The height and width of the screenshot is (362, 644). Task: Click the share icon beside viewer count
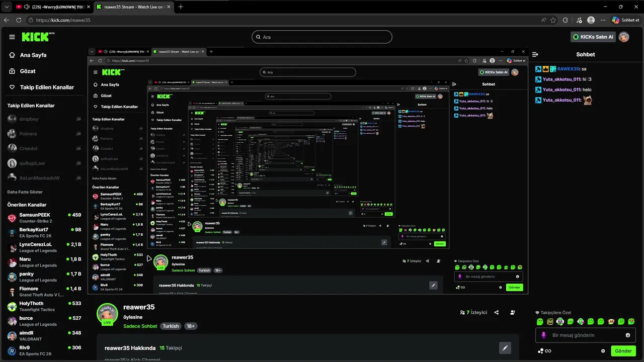tap(497, 312)
